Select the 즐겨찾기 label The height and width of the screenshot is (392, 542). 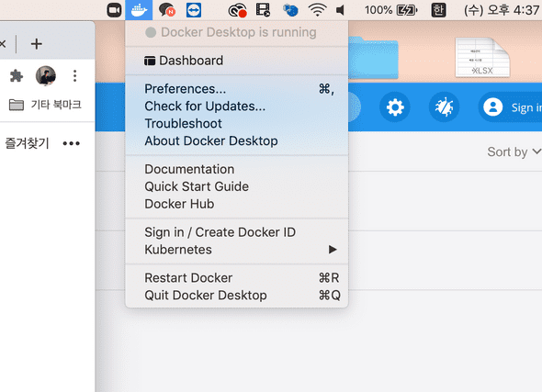tap(27, 143)
